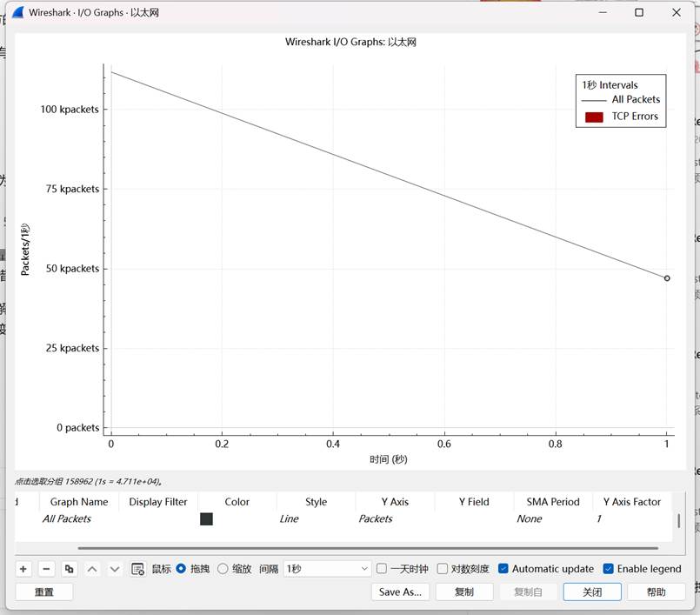Select the 拖拽 mouse mode radio
This screenshot has width=700, height=615.
coord(181,569)
